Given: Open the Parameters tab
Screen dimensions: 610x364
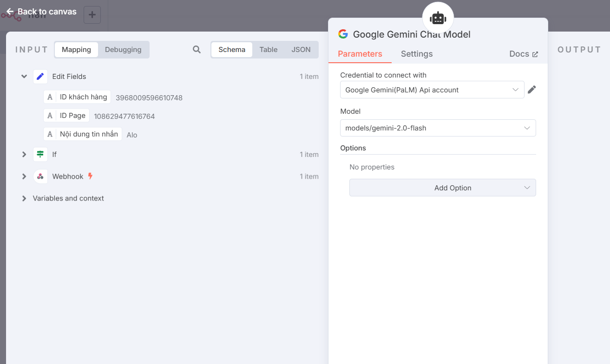Looking at the screenshot, I should [360, 54].
